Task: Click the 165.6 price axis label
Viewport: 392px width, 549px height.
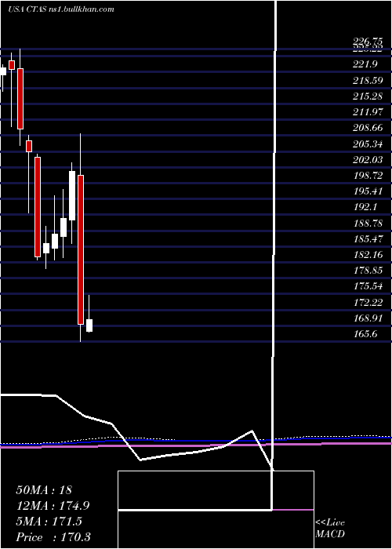Action: point(365,333)
